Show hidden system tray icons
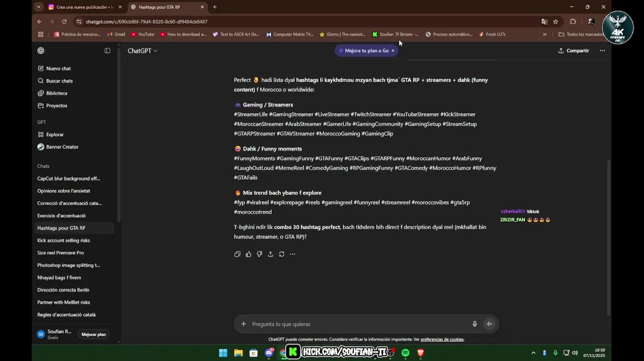Image resolution: width=644 pixels, height=361 pixels. pos(533,353)
